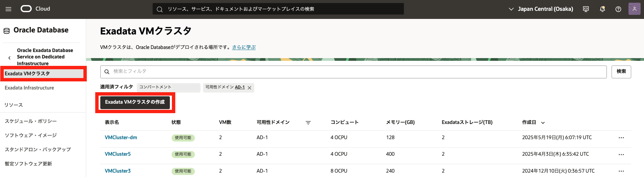The width and height of the screenshot is (644, 177).
Task: Sort by 作成日 column arrow
Action: click(543, 123)
